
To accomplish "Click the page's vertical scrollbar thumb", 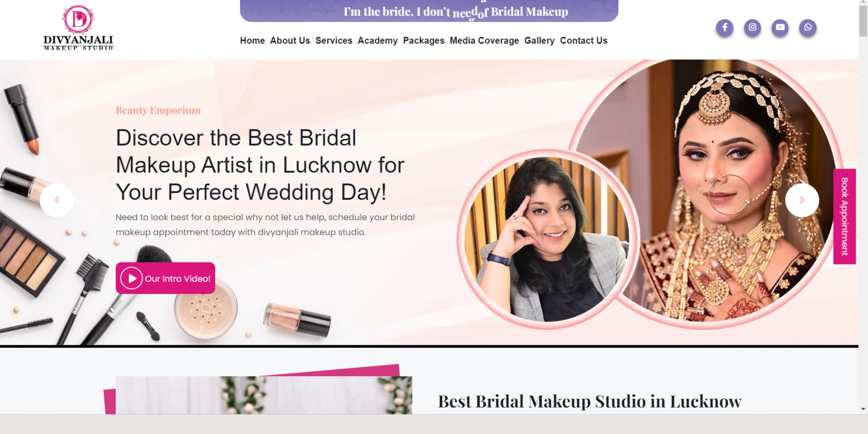I will click(863, 21).
